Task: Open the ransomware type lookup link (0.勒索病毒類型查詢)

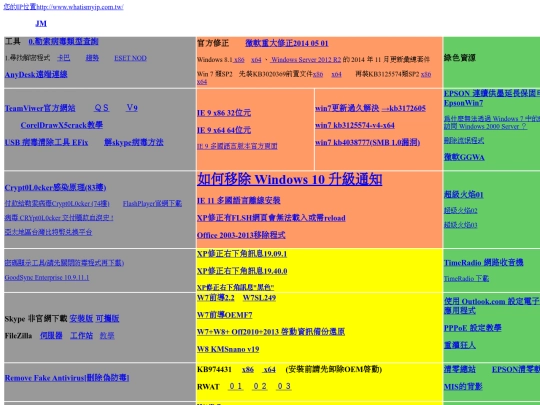Action: tap(63, 42)
